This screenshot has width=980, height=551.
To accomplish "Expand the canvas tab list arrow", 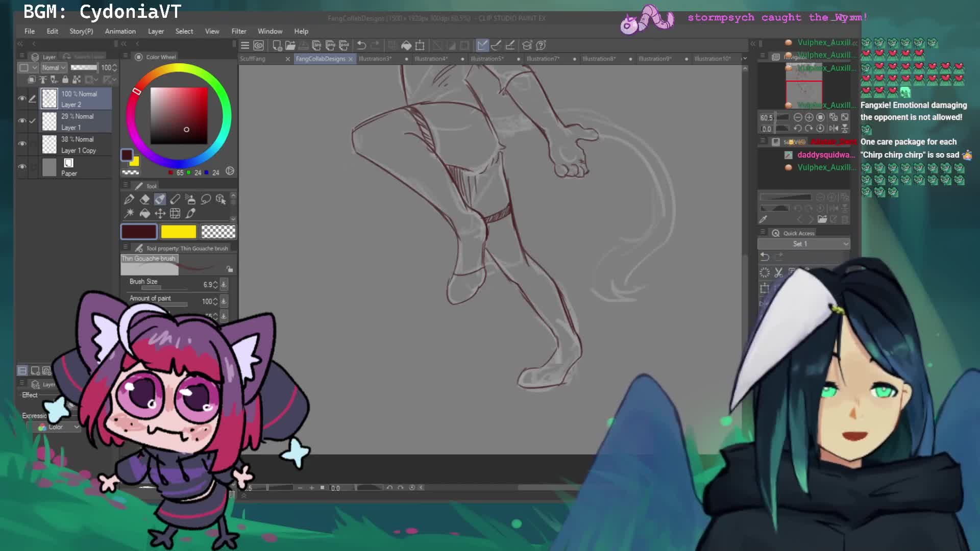I will click(745, 59).
